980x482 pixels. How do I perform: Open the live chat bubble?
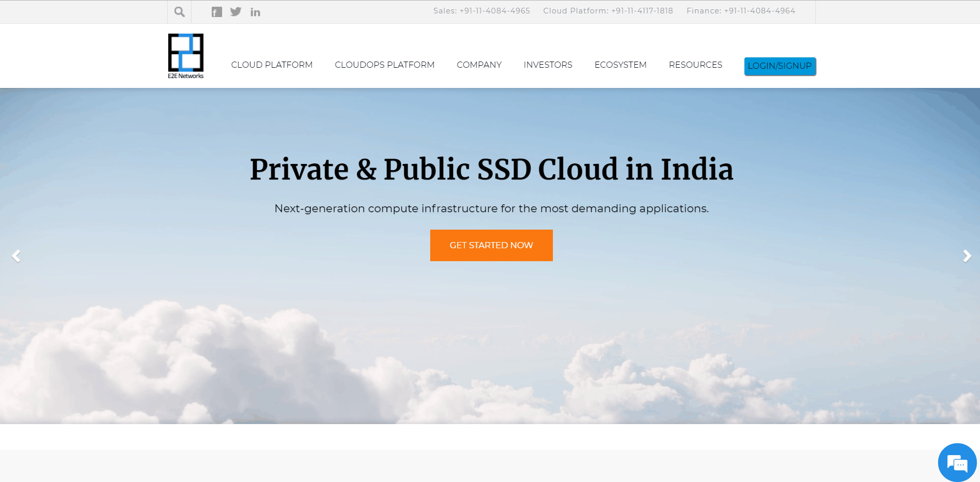[957, 462]
